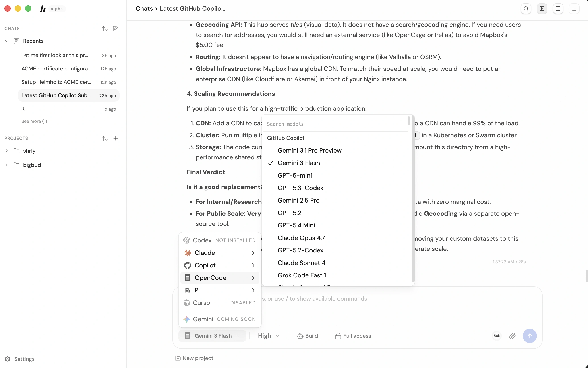Screen dimensions: 588x368
Task: Open the Copilot provider submenu
Action: (220, 265)
